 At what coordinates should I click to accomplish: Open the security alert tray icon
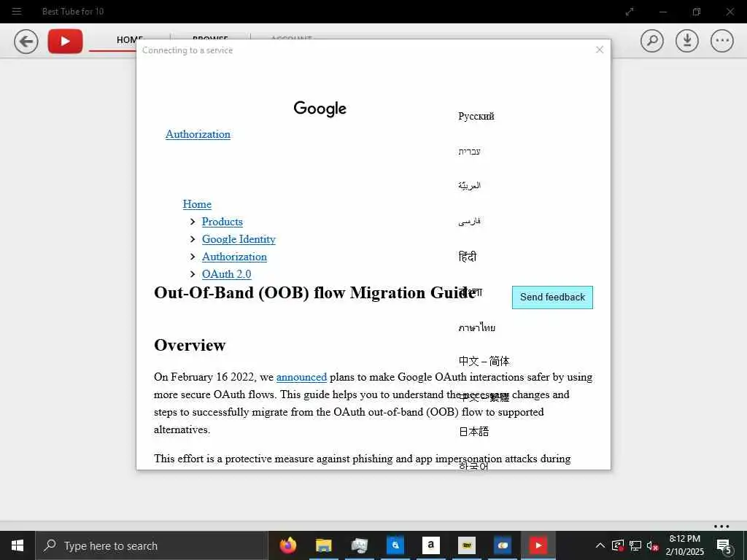click(617, 545)
